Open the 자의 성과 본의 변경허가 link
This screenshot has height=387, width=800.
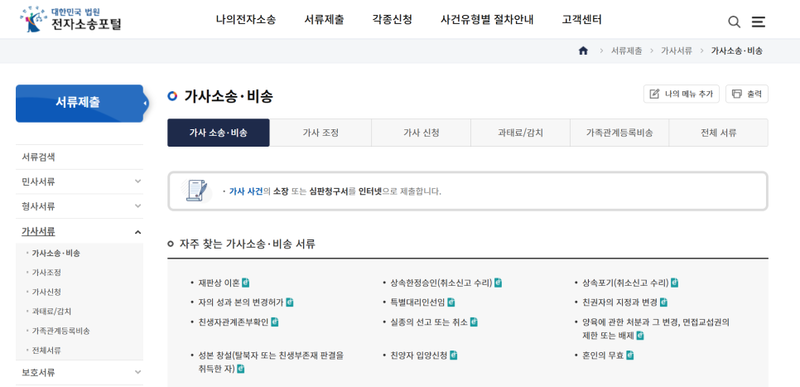pos(241,302)
